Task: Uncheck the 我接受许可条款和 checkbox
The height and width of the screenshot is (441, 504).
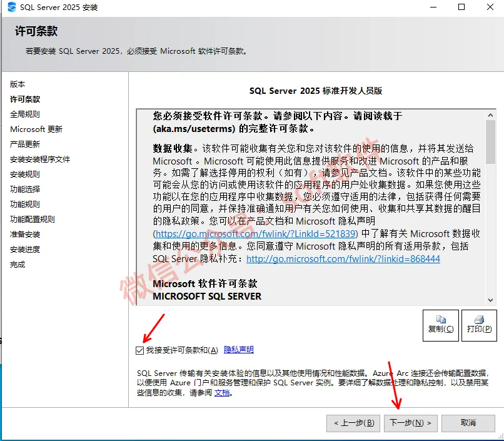Action: click(139, 350)
